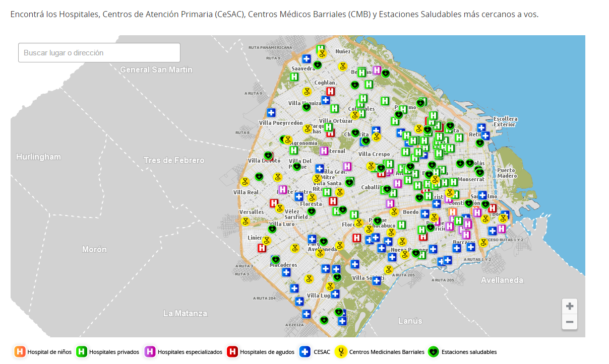Select the red hospital marker below Coghlan
The height and width of the screenshot is (364, 609).
pos(330,91)
